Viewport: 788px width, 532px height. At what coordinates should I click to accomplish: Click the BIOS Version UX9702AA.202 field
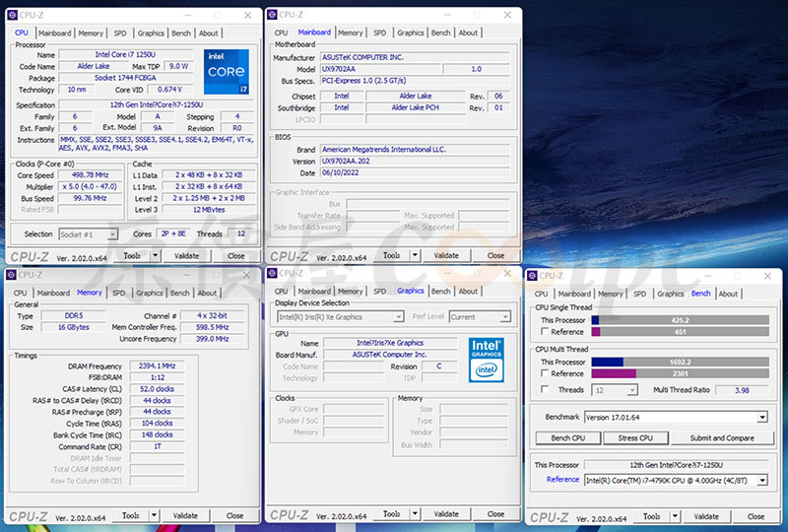[x=415, y=161]
